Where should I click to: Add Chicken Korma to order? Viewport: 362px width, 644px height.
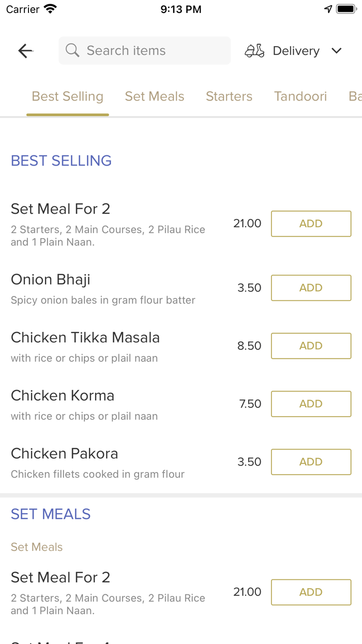311,404
